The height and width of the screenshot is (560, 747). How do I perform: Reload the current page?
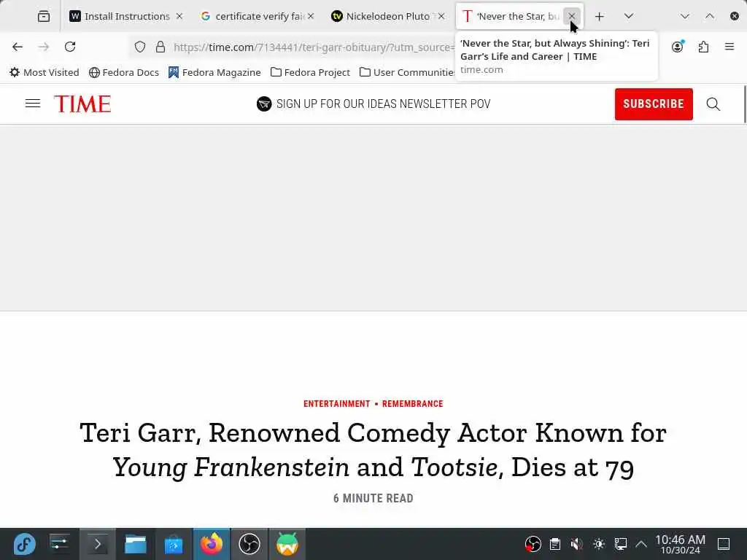(70, 47)
